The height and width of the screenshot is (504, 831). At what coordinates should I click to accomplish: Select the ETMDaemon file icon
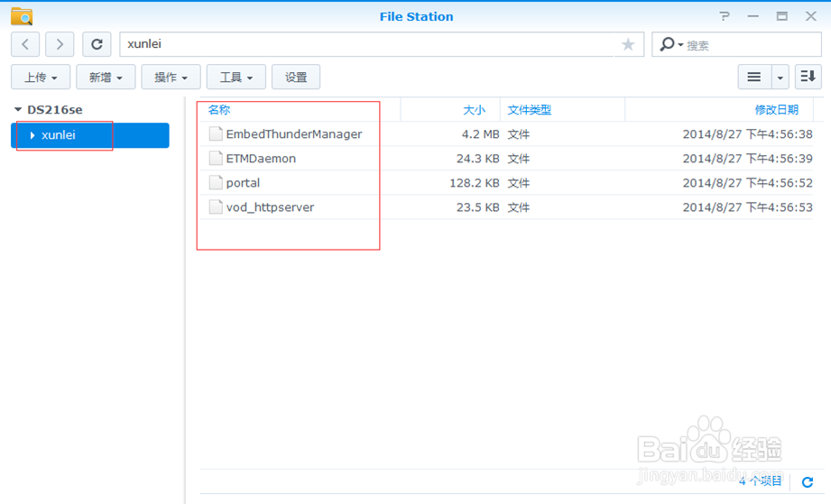[215, 159]
